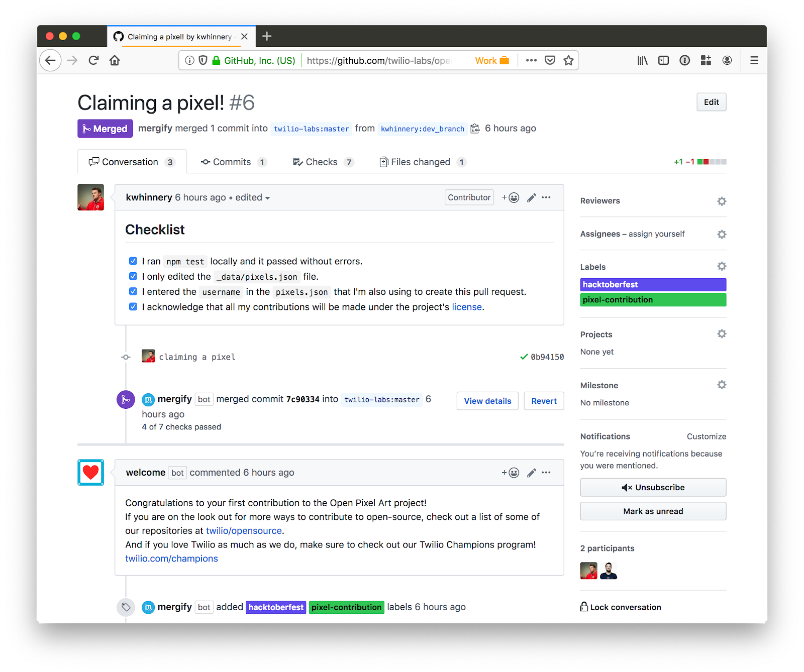
Task: Click the Revert button
Action: [544, 401]
